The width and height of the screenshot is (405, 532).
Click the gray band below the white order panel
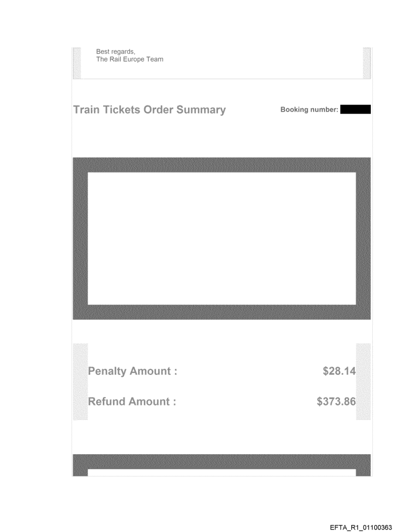point(221,312)
